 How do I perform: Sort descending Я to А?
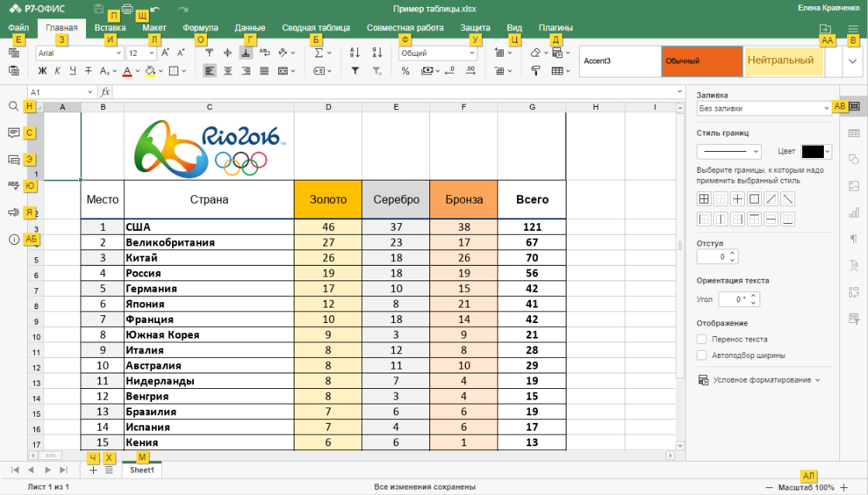coord(377,53)
